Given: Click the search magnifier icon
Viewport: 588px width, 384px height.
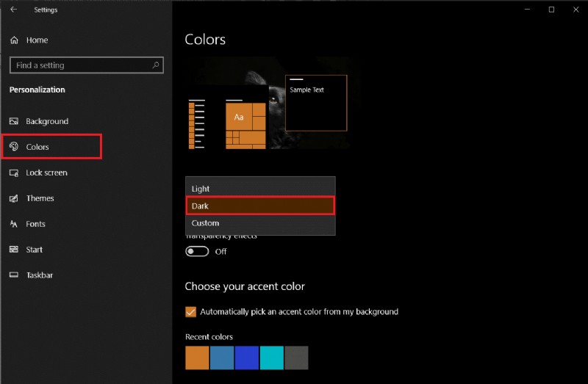Looking at the screenshot, I should (x=156, y=65).
